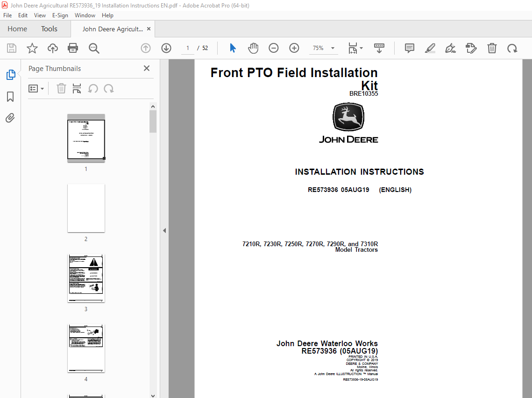The width and height of the screenshot is (532, 398).
Task: Open the Bookmarks sidebar panel
Action: click(11, 97)
